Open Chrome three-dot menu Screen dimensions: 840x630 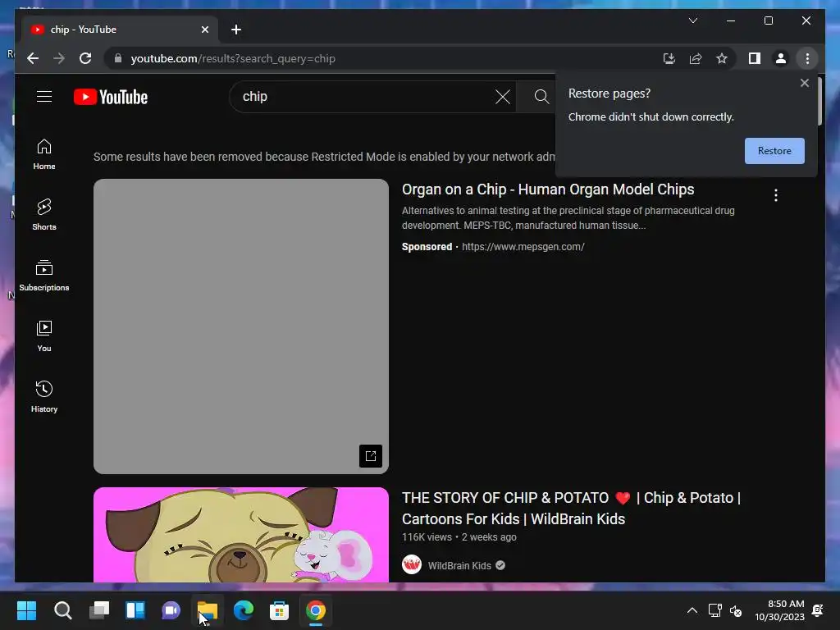coord(807,58)
